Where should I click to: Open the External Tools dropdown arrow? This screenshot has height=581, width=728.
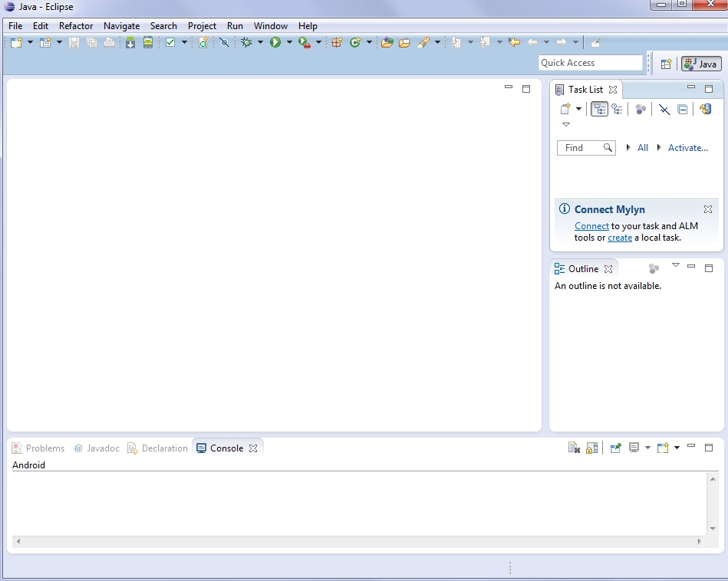[318, 42]
